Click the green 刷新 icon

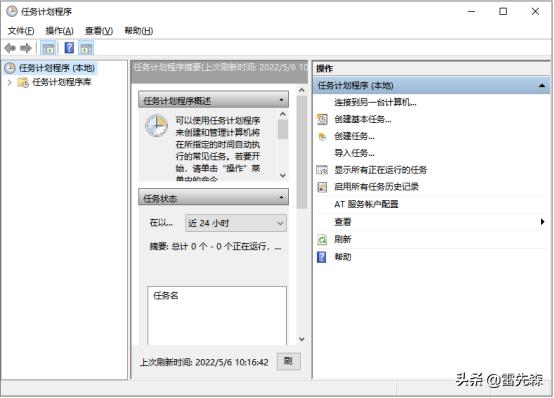point(322,240)
